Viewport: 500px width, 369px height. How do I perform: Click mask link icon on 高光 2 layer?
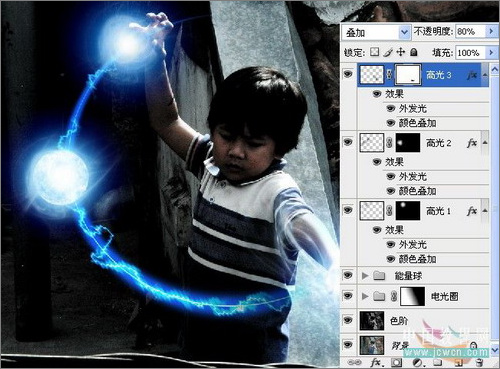[x=389, y=143]
